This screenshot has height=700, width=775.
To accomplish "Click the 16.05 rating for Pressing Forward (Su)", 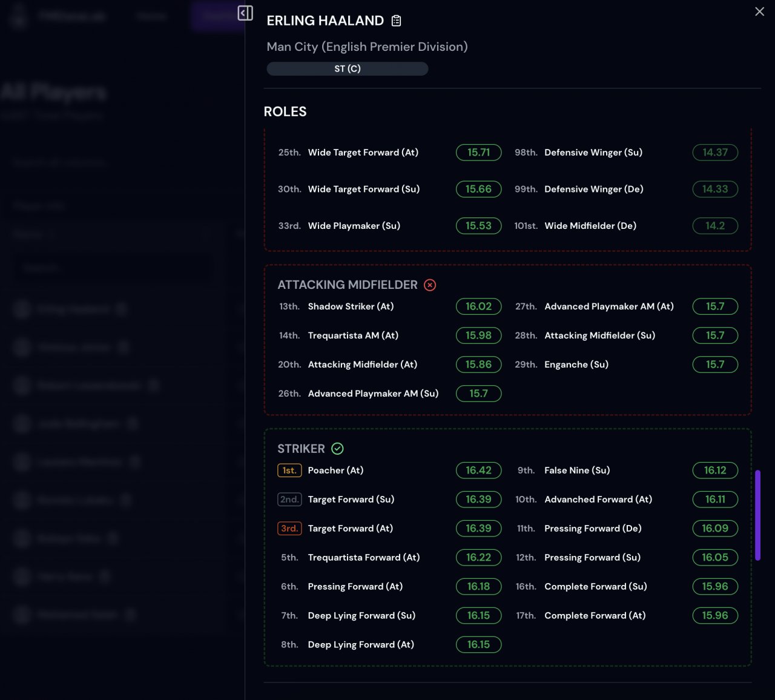I will [x=715, y=558].
